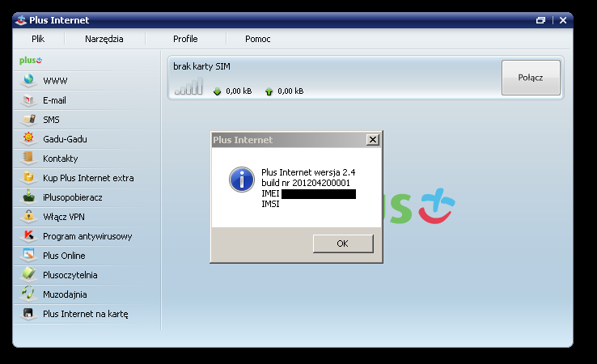Screen dimensions: 597x364
Task: Open Program antywirusowy label
Action: click(x=87, y=236)
